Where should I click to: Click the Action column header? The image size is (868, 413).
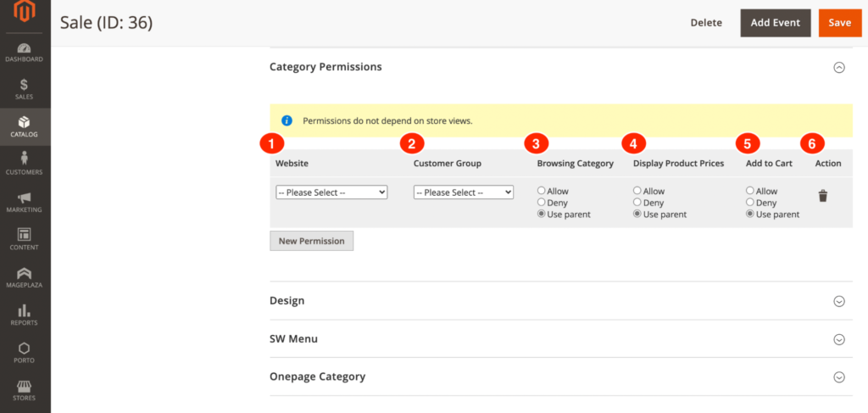pos(828,164)
